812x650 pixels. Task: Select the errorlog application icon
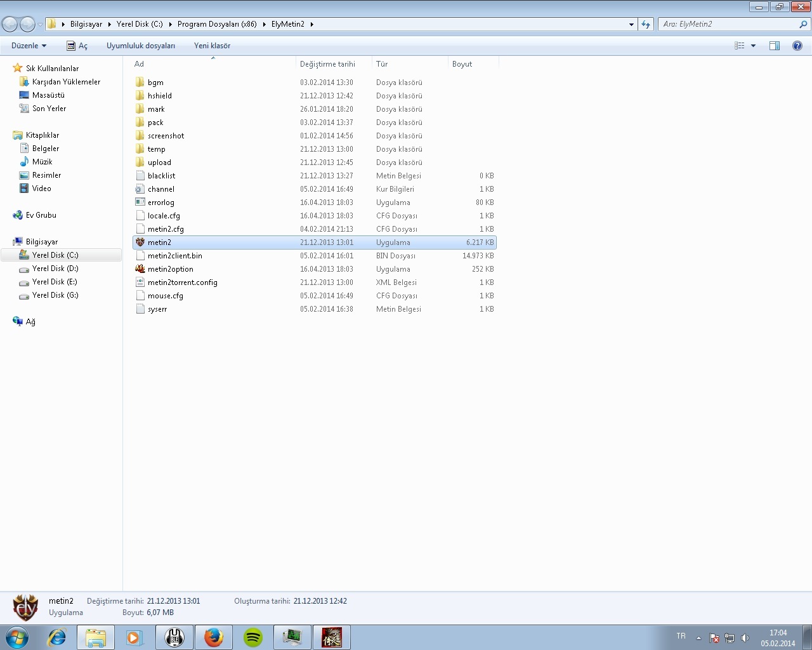coord(140,202)
